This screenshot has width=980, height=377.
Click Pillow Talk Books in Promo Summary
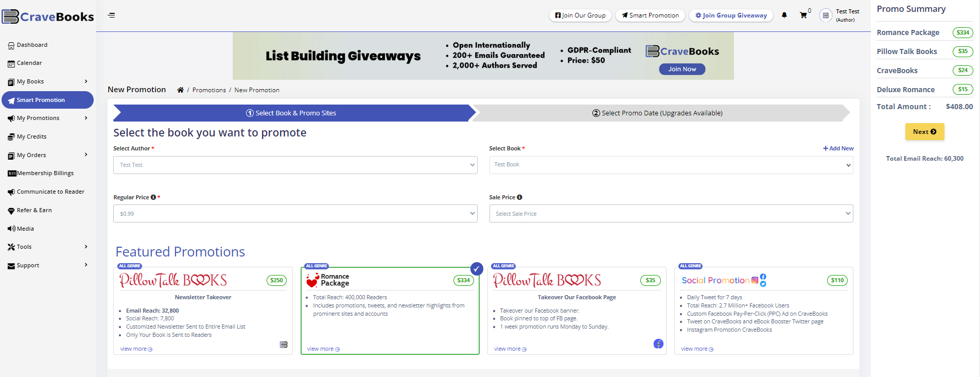coord(907,52)
